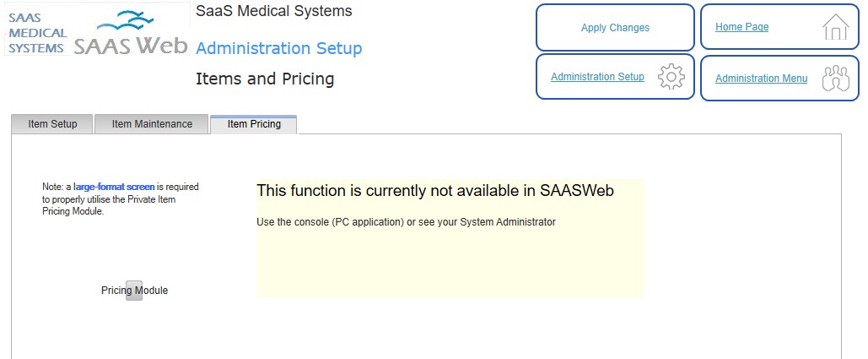Open the Home Page link
The image size is (868, 359).
click(x=741, y=26)
